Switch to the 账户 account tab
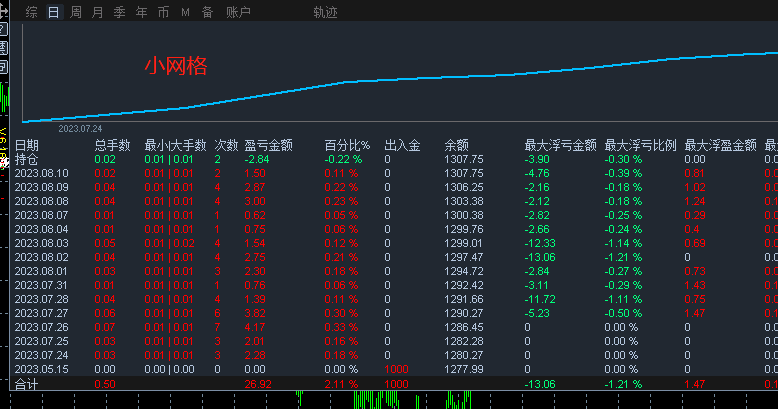778x409 pixels. coord(238,12)
